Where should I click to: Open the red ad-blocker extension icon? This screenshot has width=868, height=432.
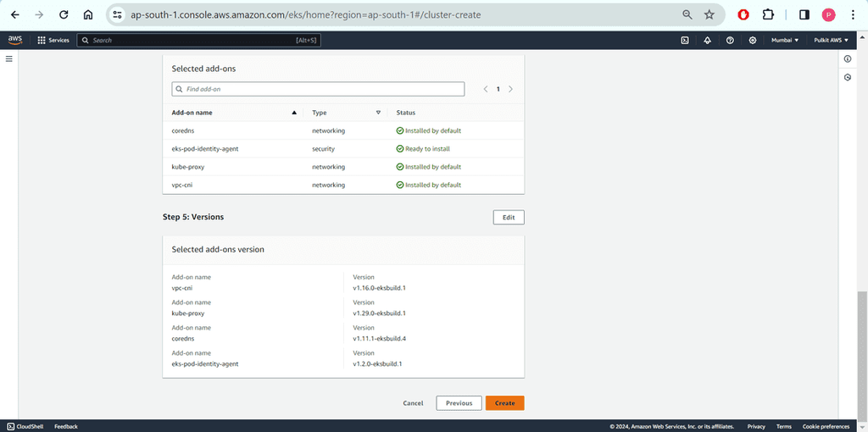pos(743,15)
